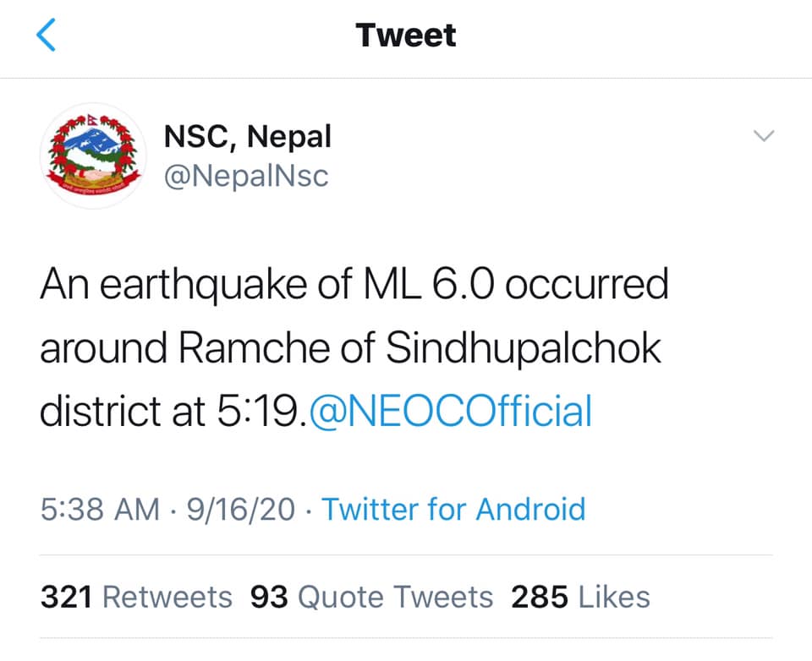View the 285 Likes list
Screen dimensions: 812x661
(580, 597)
